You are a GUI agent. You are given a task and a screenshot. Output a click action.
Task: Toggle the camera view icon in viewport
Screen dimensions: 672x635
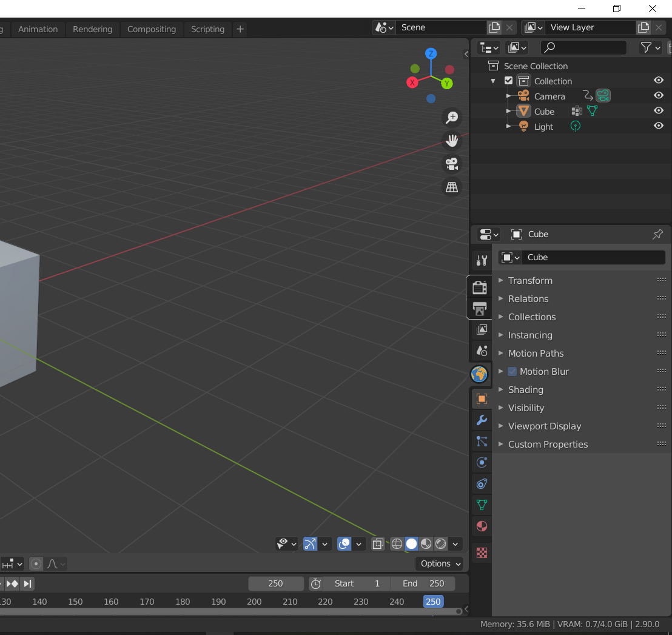pos(452,164)
